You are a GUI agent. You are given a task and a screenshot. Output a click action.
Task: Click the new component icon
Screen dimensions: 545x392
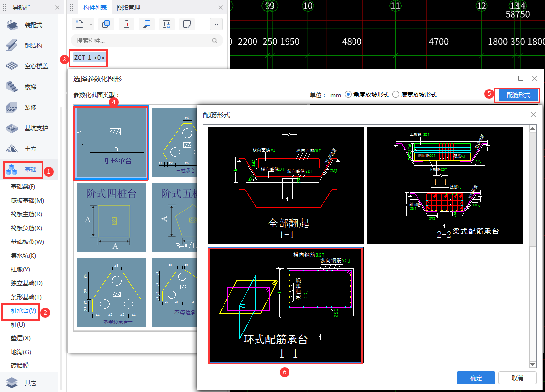coord(80,24)
